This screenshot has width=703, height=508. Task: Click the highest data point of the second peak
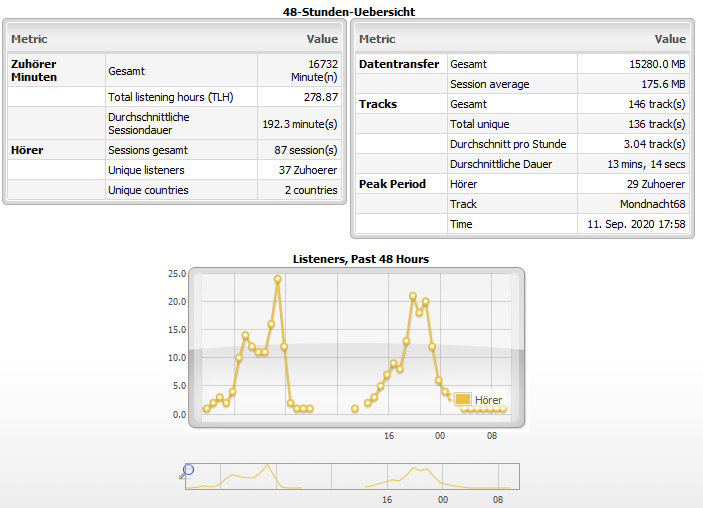pyautogui.click(x=413, y=296)
